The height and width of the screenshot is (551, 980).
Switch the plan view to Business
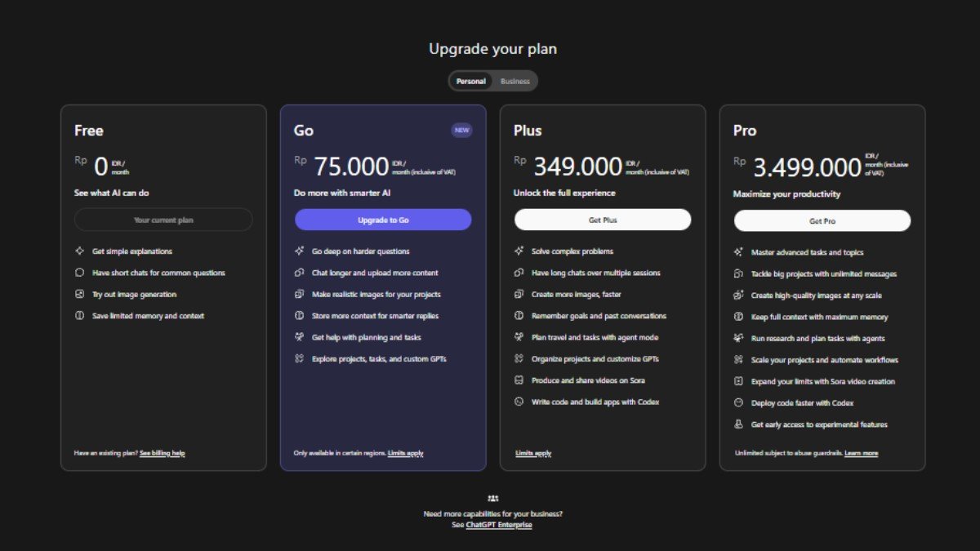click(516, 81)
